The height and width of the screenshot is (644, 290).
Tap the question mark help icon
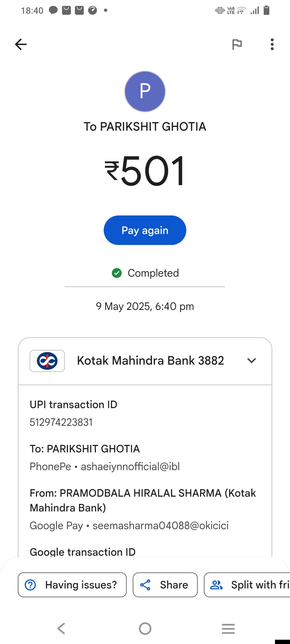coord(30,585)
